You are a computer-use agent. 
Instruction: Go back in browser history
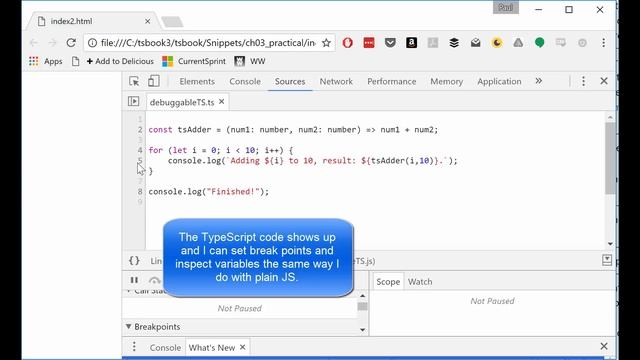34,42
